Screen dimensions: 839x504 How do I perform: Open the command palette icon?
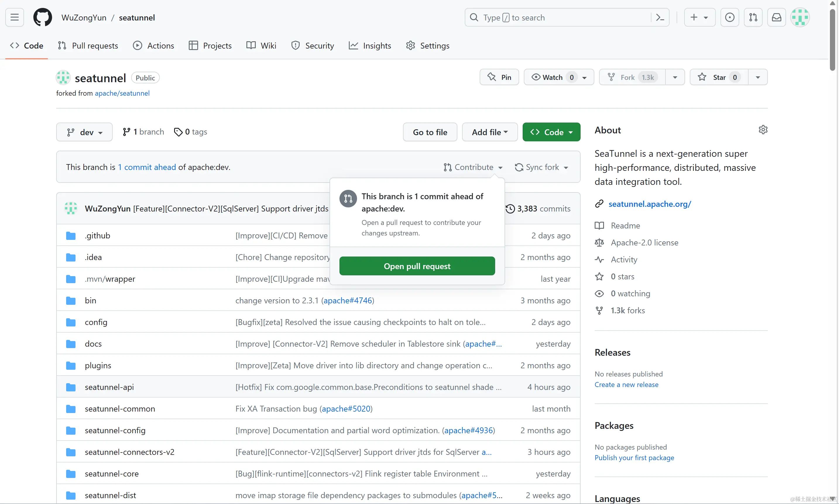pos(660,17)
